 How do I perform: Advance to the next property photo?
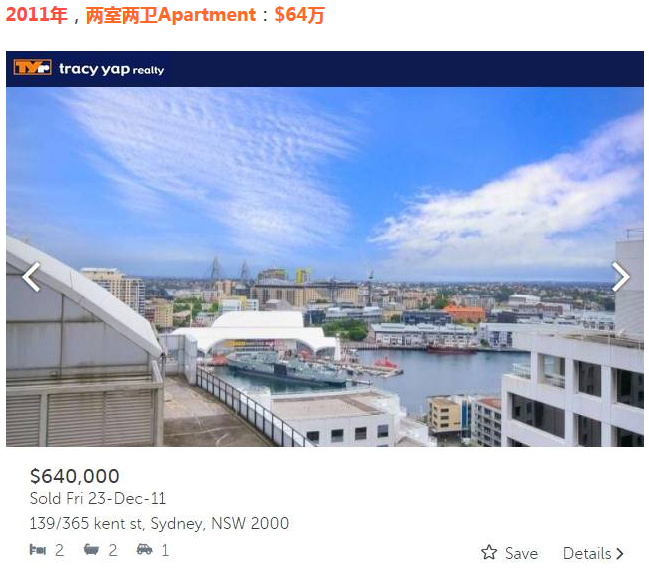click(x=620, y=277)
